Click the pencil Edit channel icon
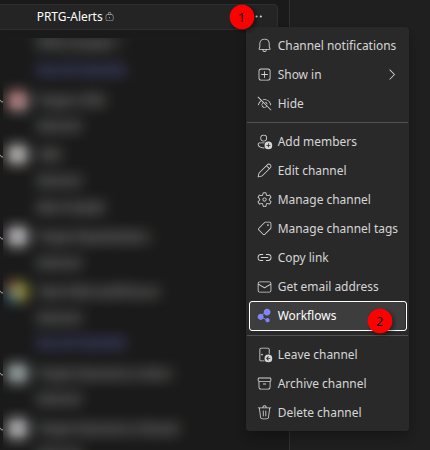Viewport: 430px width, 450px height. point(264,171)
